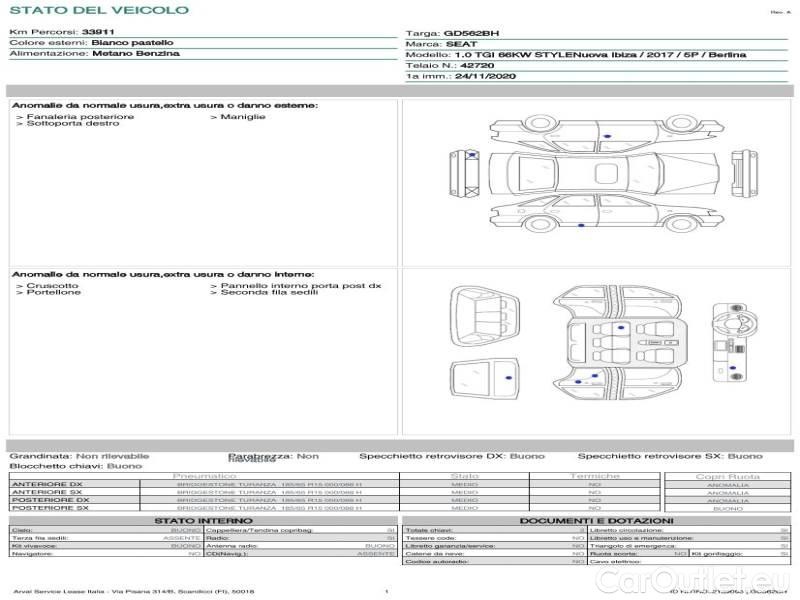This screenshot has width=800, height=600.
Task: Select the Pneumatico column header
Action: coord(205,476)
